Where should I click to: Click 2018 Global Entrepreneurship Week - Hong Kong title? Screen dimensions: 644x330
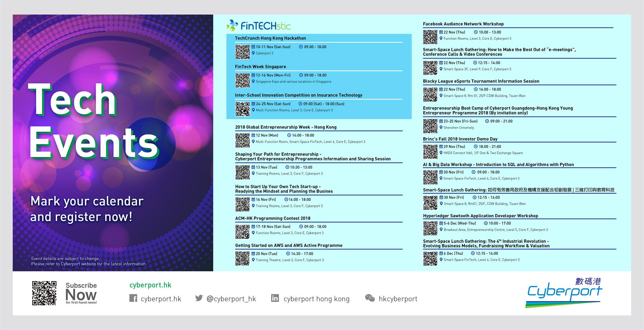pos(286,127)
